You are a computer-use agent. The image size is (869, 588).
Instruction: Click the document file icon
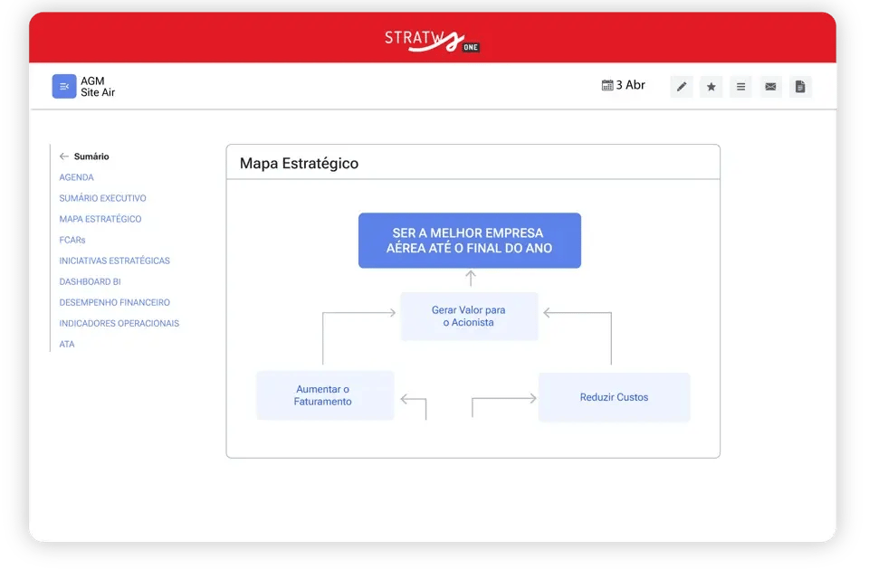click(x=800, y=86)
